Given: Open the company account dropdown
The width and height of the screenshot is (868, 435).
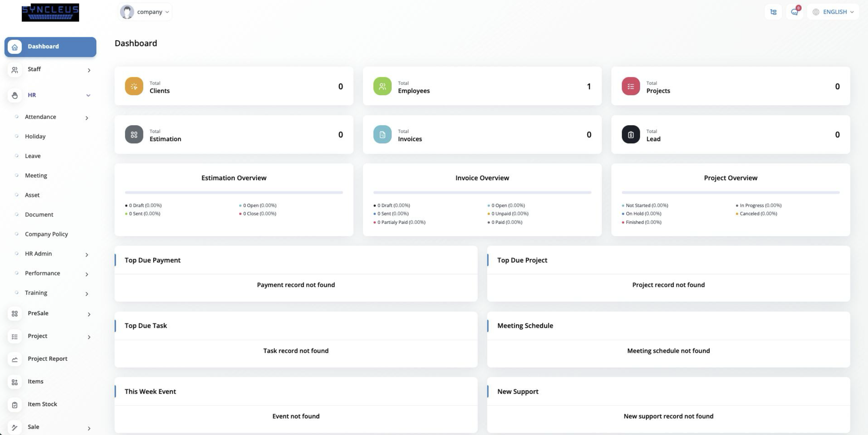Looking at the screenshot, I should (145, 12).
